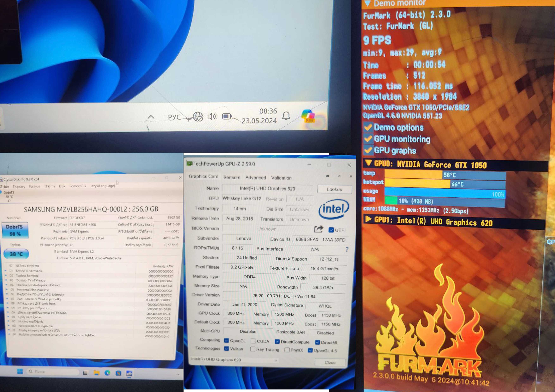
Task: Collapse GPU0 NVIDIA GeForce GTX 1050 section
Action: (368, 163)
